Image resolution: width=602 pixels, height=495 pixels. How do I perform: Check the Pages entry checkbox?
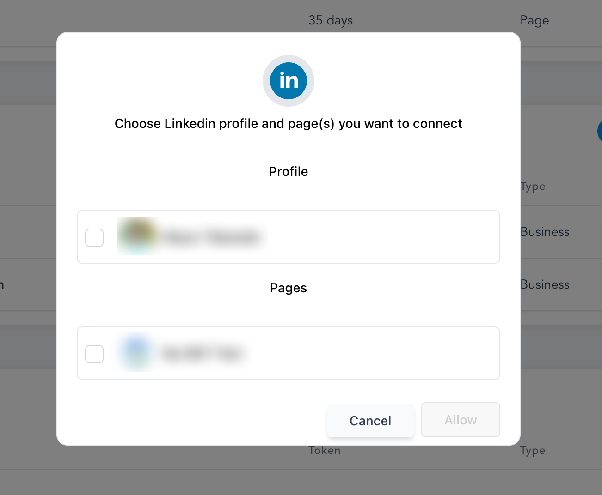pyautogui.click(x=94, y=354)
